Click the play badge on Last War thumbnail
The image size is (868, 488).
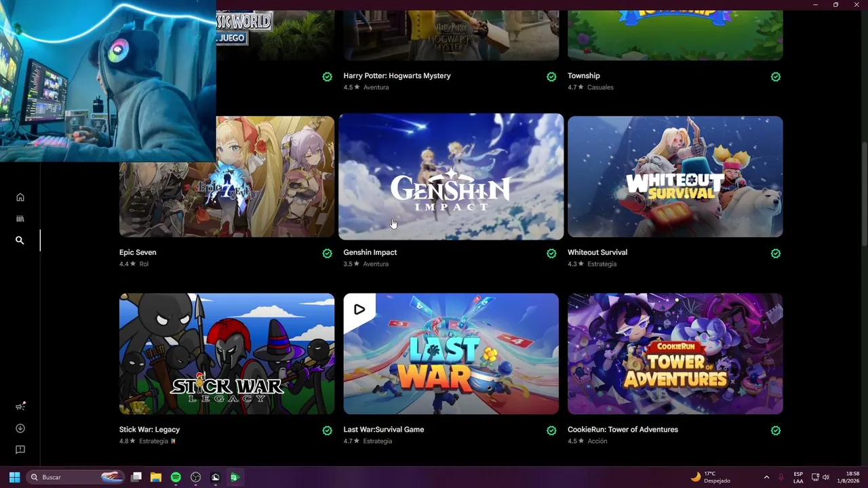tap(359, 310)
